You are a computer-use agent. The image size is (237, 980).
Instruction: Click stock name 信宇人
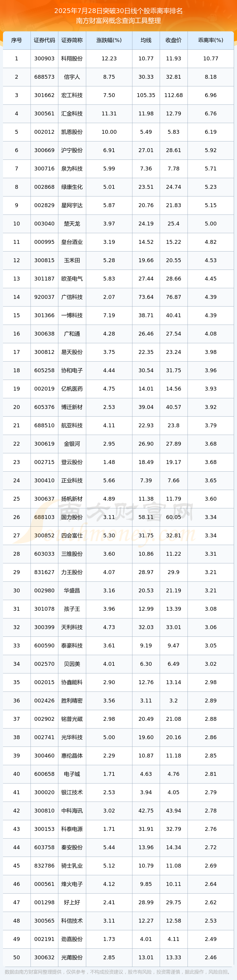pyautogui.click(x=72, y=77)
